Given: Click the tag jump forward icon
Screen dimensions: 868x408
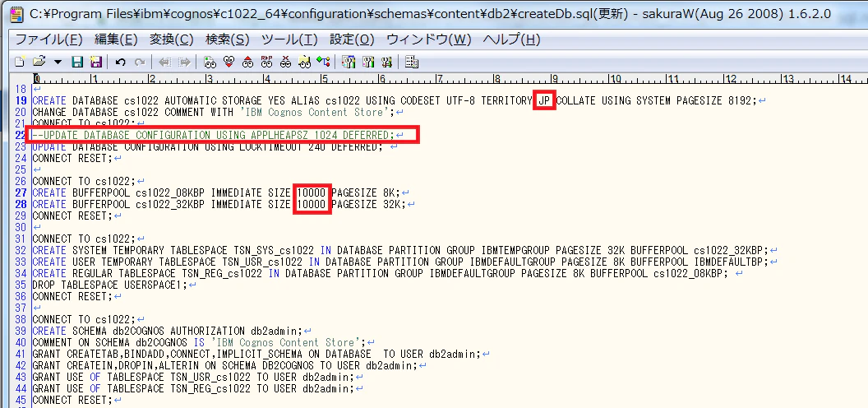Looking at the screenshot, I should 184,62.
